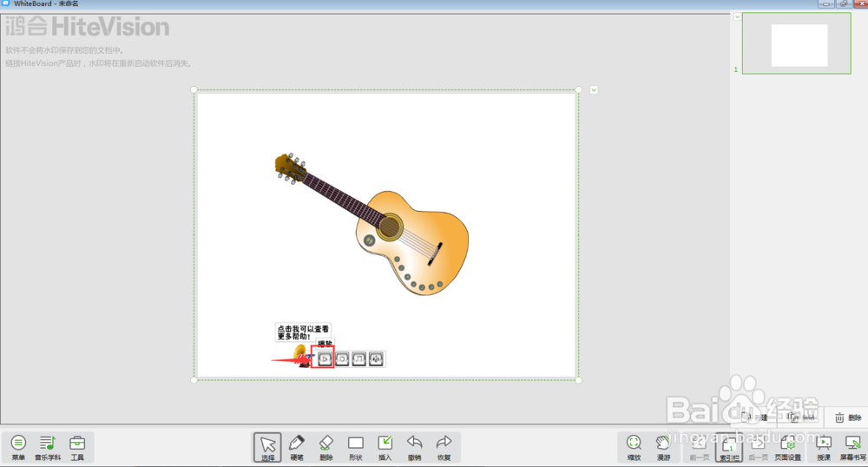Screen dimensions: 868x467
Task: Open the 工具 toolbox
Action: click(x=77, y=448)
